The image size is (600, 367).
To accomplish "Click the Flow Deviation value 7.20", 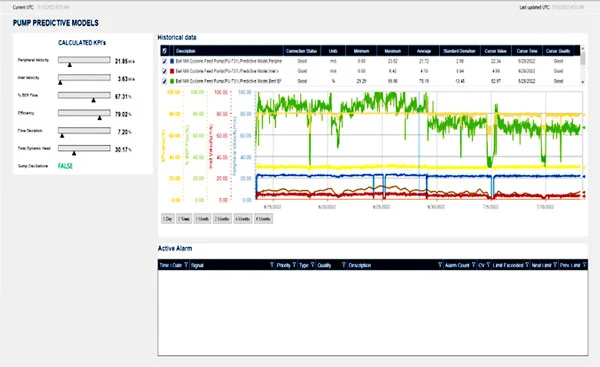I will click(122, 132).
